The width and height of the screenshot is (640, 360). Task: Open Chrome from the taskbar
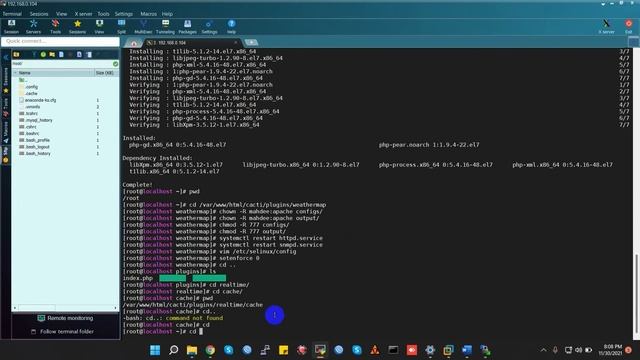pyautogui.click(x=210, y=350)
